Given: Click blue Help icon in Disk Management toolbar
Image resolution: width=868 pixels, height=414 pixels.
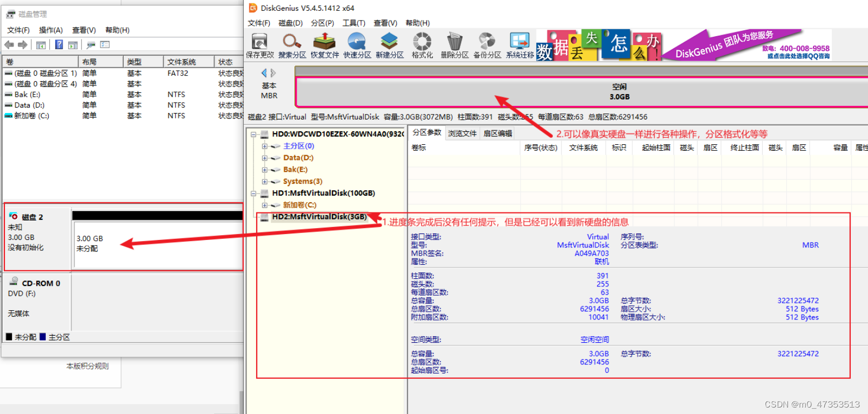Looking at the screenshot, I should [x=59, y=45].
